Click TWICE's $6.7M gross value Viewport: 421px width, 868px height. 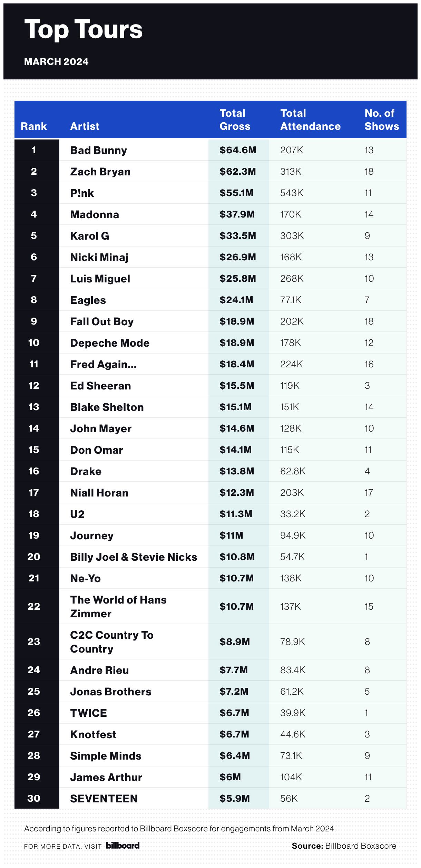point(234,713)
